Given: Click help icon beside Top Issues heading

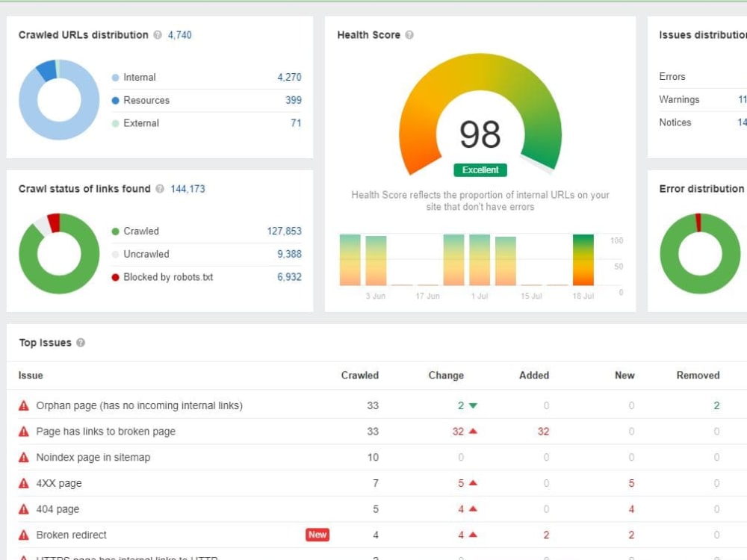Looking at the screenshot, I should point(81,343).
